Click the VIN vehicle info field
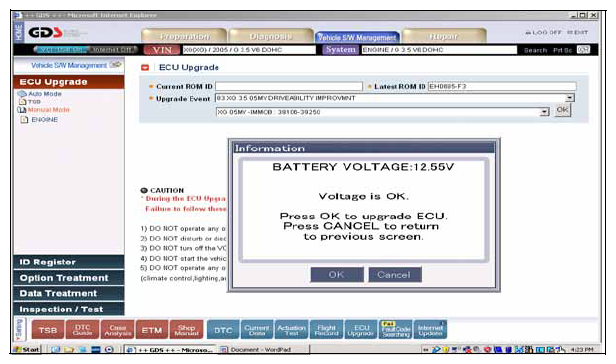Image resolution: width=616 pixels, height=364 pixels. pos(249,50)
